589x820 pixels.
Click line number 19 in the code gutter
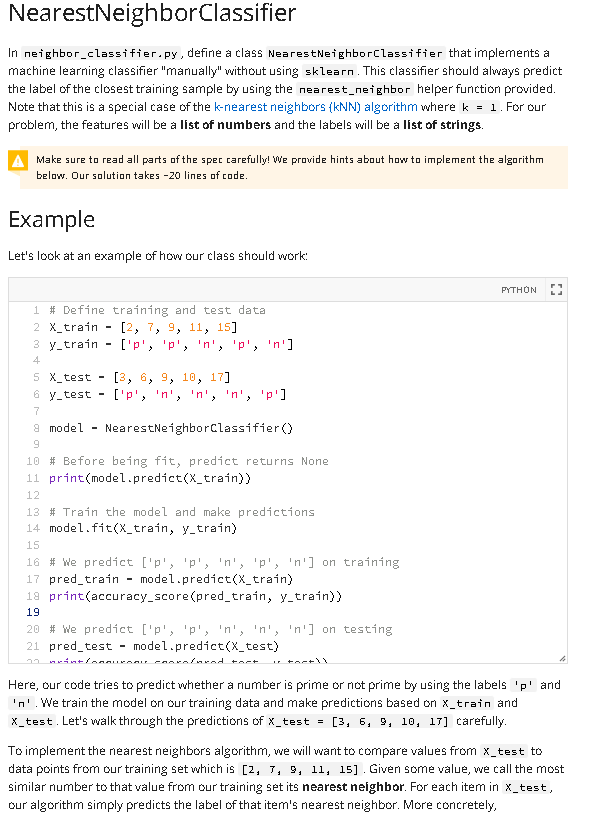(33, 612)
